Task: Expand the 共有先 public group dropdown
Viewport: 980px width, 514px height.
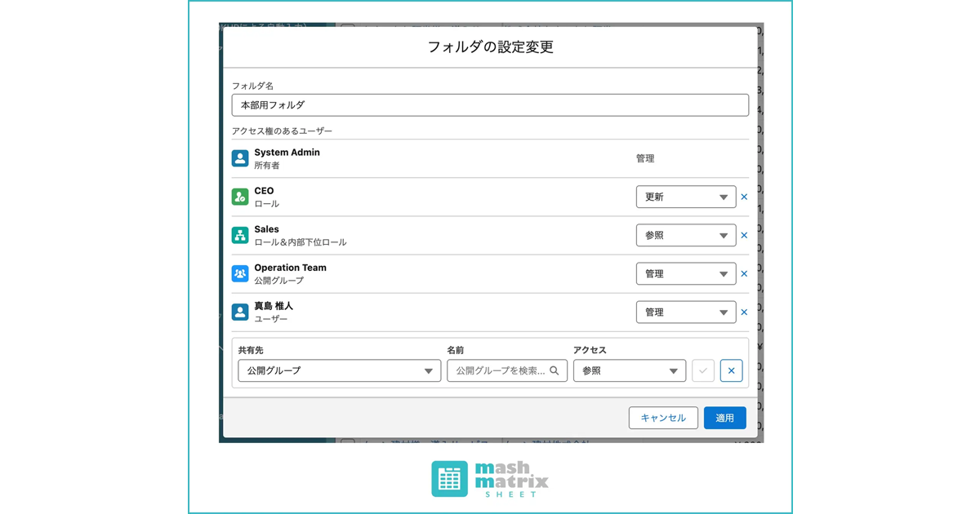Action: tap(339, 370)
